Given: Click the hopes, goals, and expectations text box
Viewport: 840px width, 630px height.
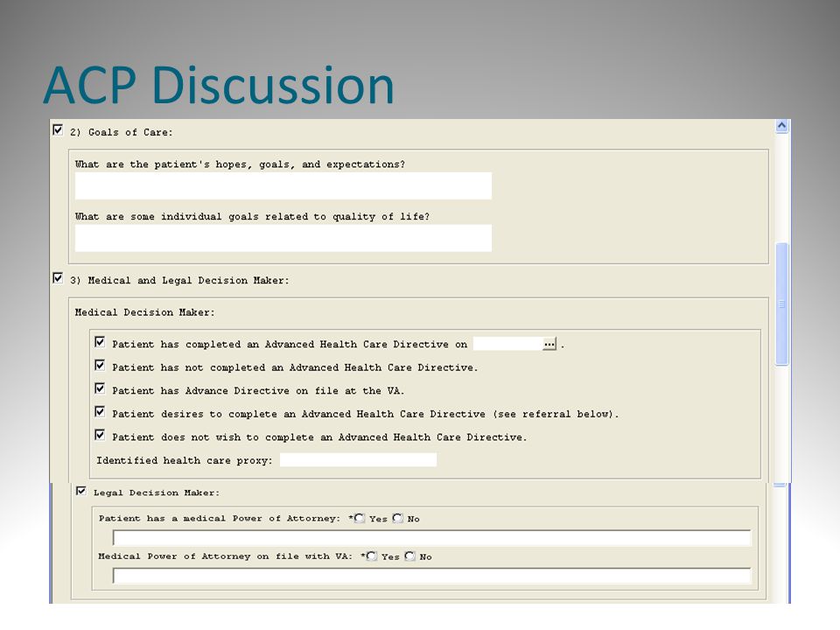Looking at the screenshot, I should 283,185.
